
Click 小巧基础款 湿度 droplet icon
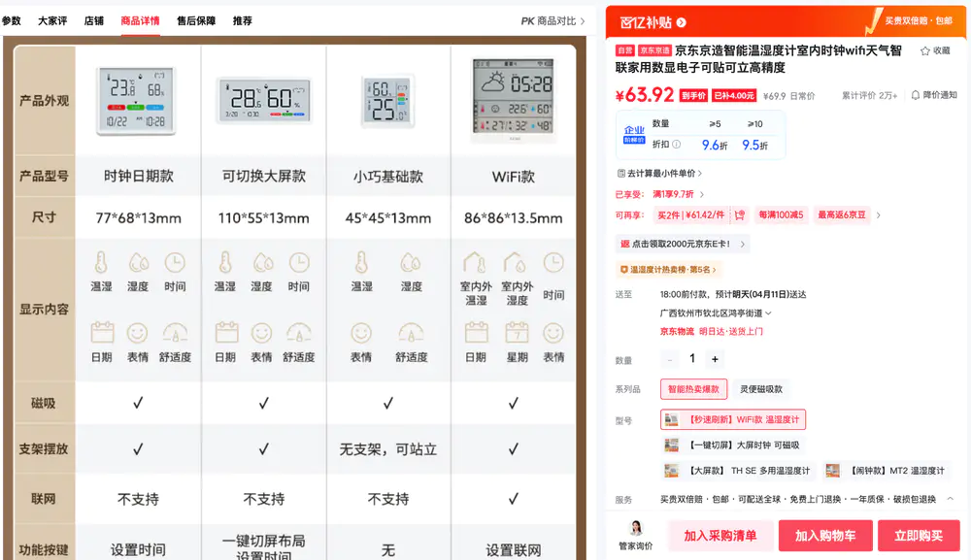(x=411, y=262)
